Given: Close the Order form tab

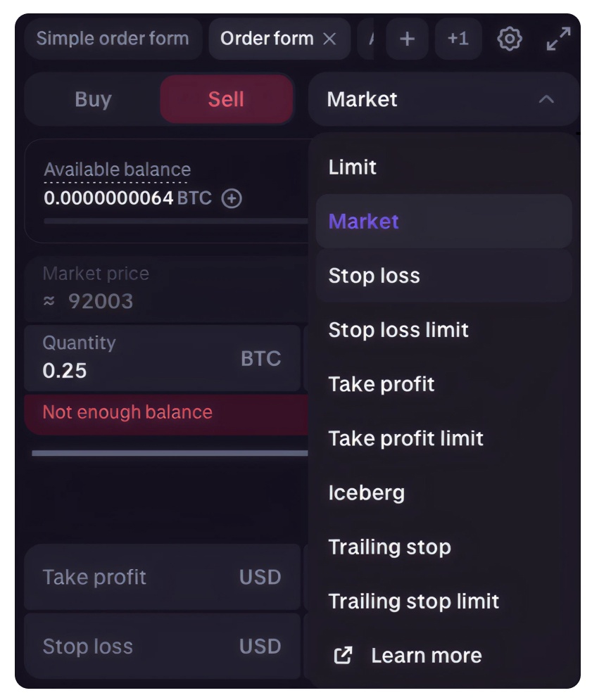Looking at the screenshot, I should pyautogui.click(x=329, y=39).
